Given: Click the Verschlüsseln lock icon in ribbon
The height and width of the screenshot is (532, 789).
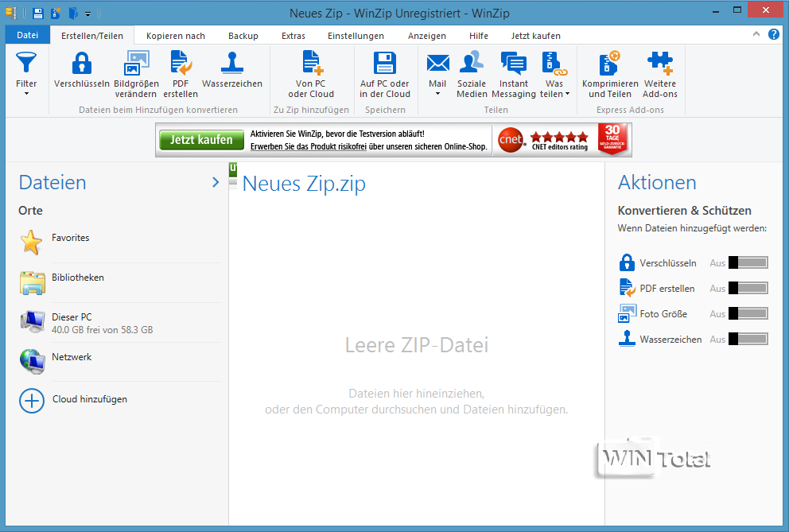Looking at the screenshot, I should (x=81, y=64).
